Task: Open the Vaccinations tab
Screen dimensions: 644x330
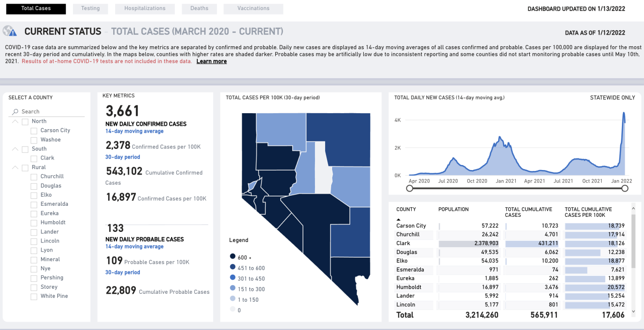Action: 254,9
